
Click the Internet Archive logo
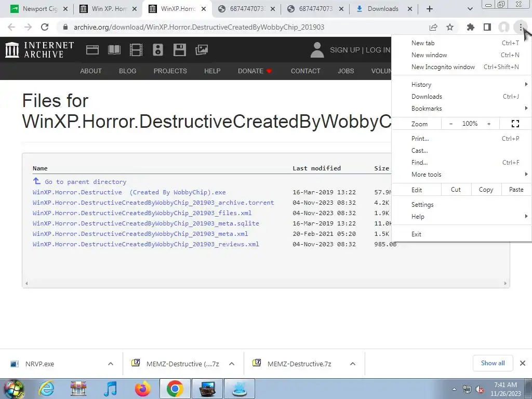coord(39,50)
